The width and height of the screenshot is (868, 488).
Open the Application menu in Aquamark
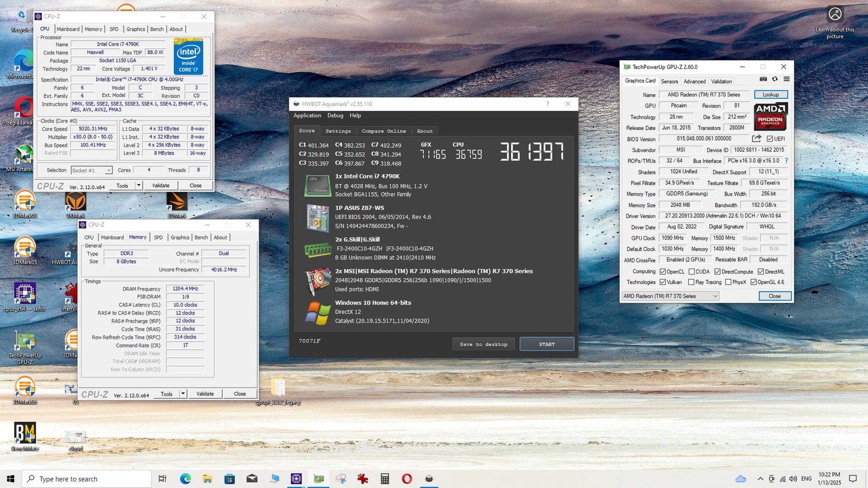[x=307, y=116]
